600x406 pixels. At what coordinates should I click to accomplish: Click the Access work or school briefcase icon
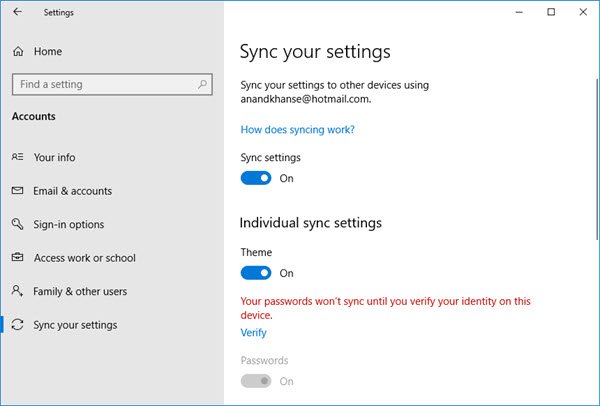coord(18,258)
